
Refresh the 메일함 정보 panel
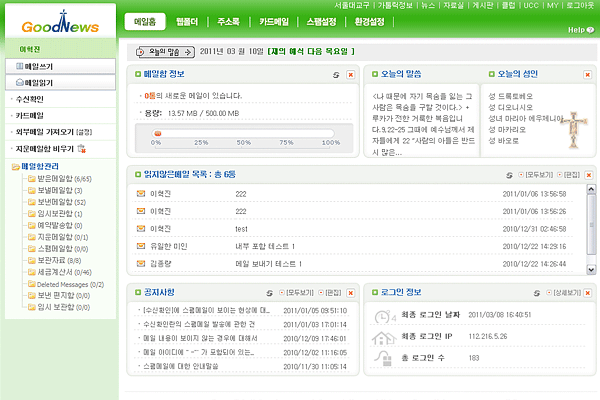pos(336,75)
